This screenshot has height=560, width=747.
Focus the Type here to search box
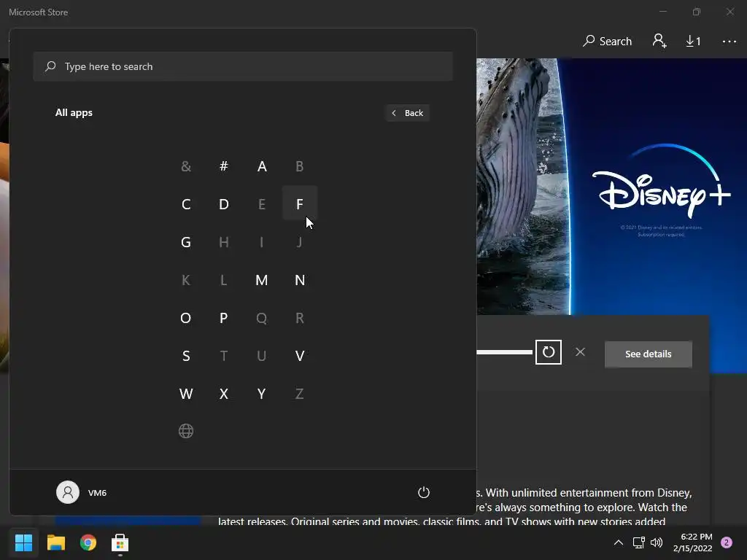pyautogui.click(x=243, y=66)
